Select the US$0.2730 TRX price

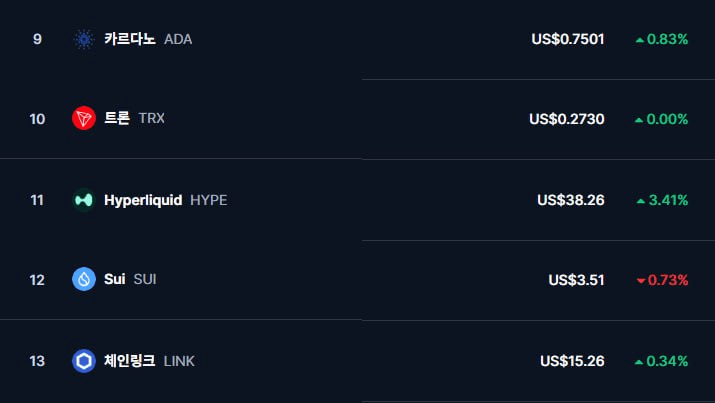(567, 119)
